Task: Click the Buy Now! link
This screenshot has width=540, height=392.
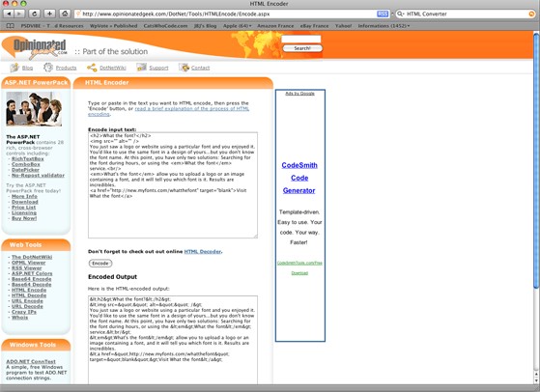Action: coord(24,218)
